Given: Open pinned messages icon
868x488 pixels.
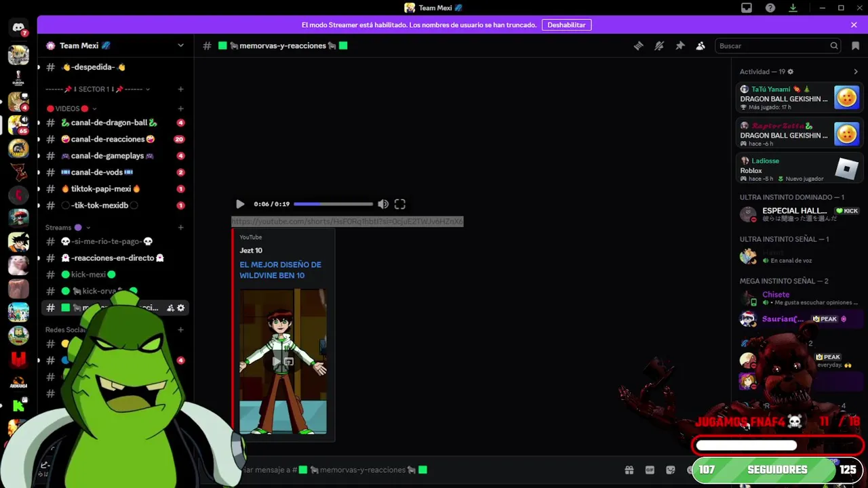Looking at the screenshot, I should (679, 45).
